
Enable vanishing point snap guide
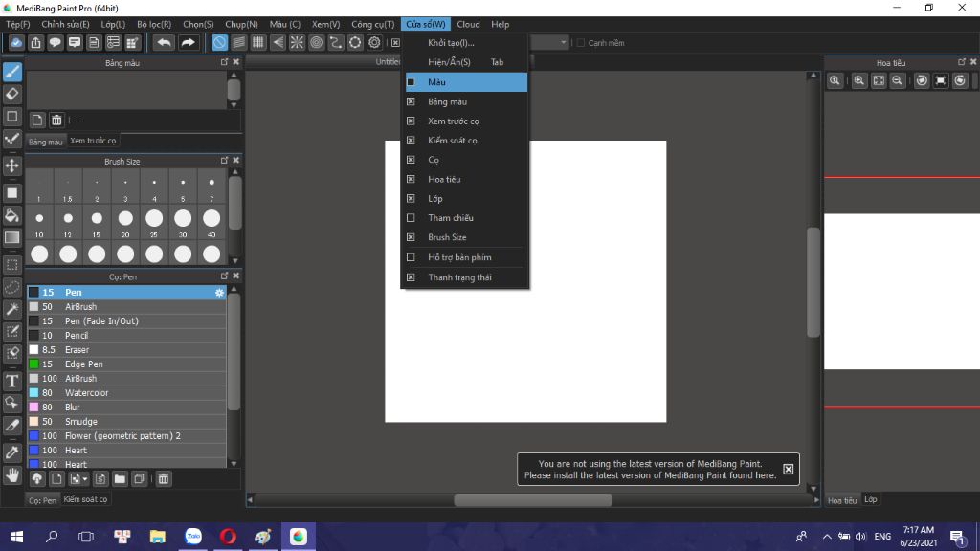[278, 42]
